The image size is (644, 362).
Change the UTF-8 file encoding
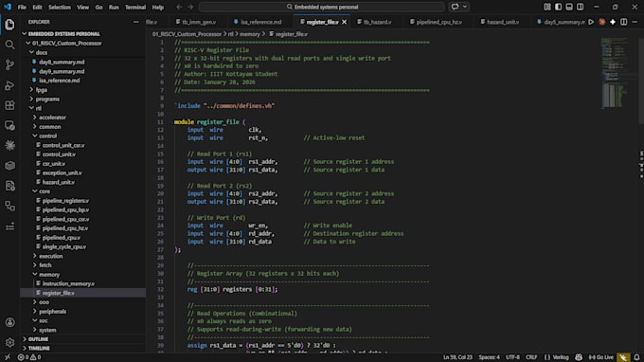pos(512,357)
